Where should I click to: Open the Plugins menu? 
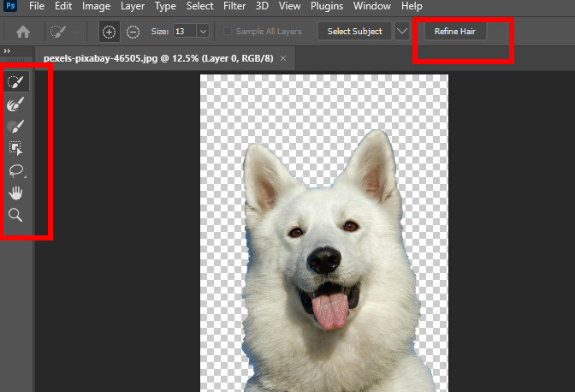[x=327, y=6]
